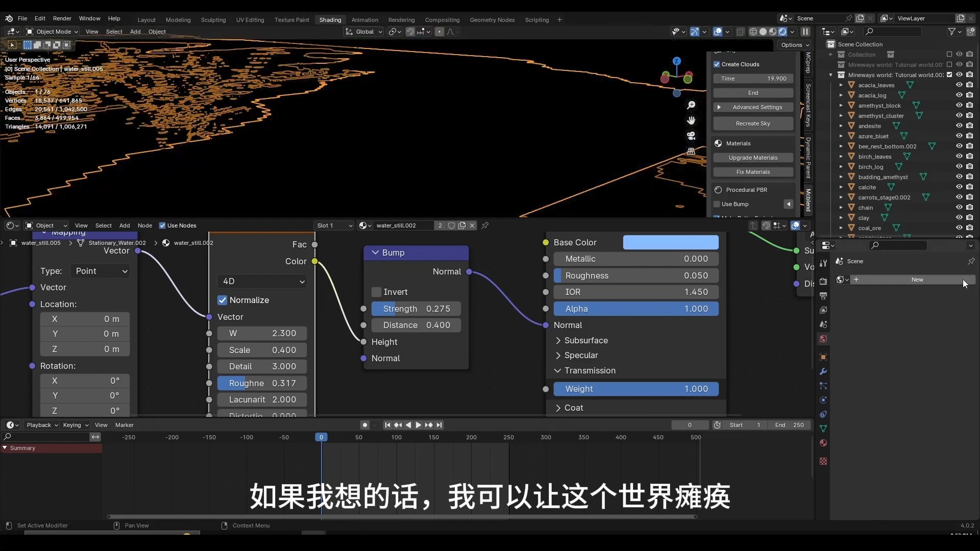
Task: Uncheck the Create Clouds checkbox
Action: pyautogui.click(x=717, y=64)
